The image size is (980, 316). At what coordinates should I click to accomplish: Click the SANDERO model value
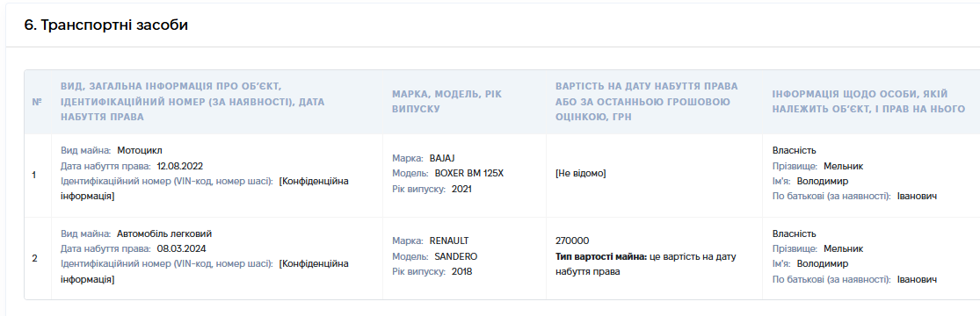click(455, 256)
